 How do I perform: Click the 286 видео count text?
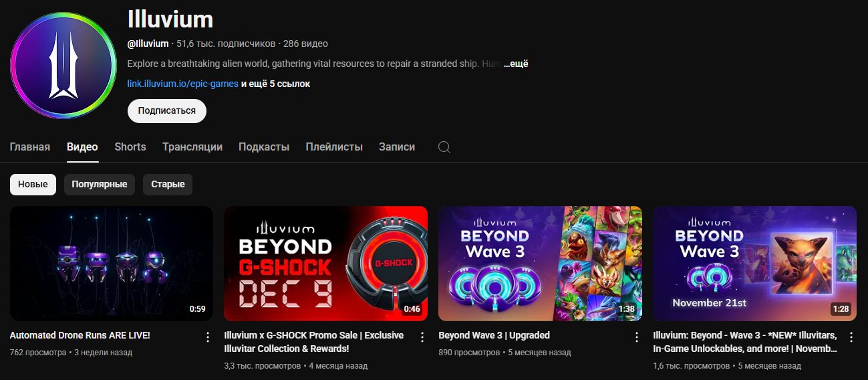click(305, 43)
